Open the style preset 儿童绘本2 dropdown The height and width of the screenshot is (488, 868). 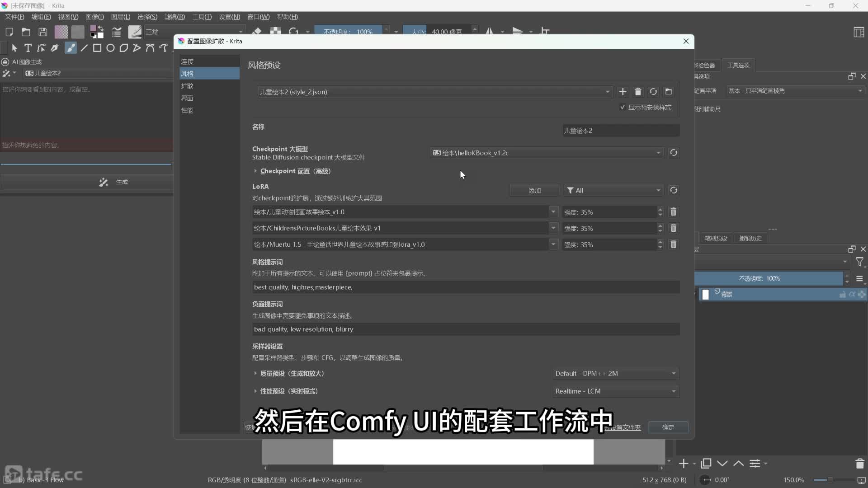coord(434,92)
